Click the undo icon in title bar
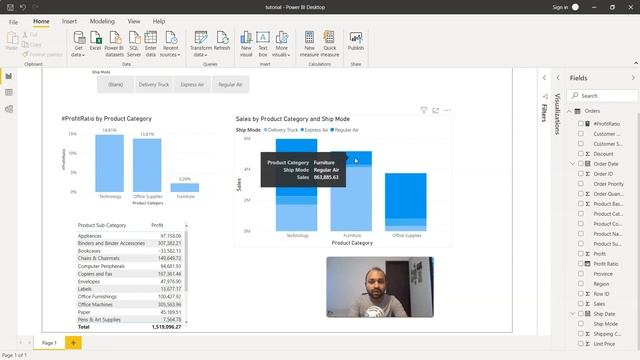Screen dimensions: 640x360 click(x=23, y=7)
